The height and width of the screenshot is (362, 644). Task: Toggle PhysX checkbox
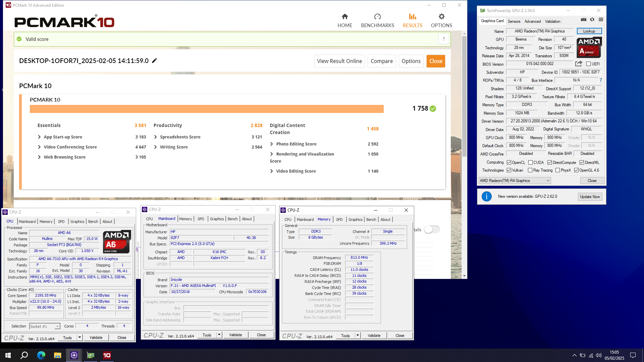557,170
